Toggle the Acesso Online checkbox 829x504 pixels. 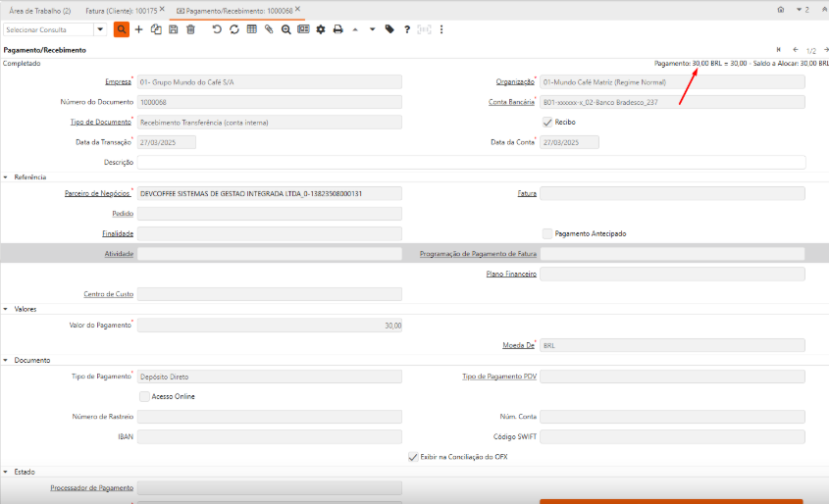click(x=144, y=396)
